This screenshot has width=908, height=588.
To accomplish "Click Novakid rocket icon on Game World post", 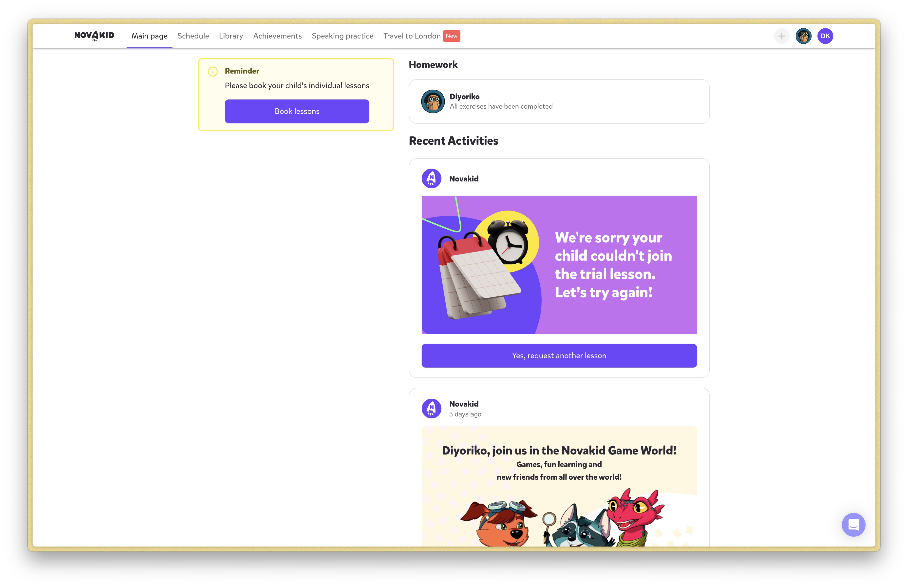I will click(432, 409).
